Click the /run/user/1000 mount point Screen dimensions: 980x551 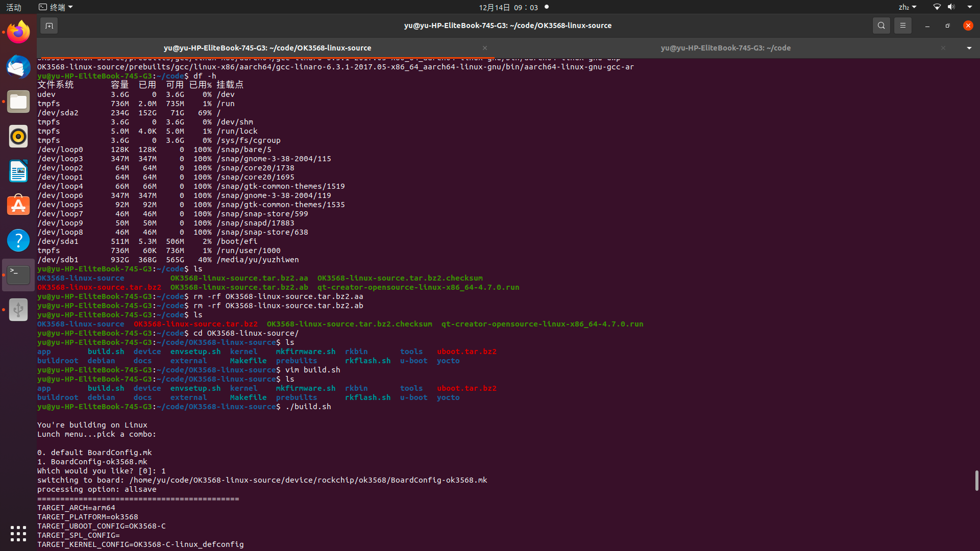coord(249,251)
